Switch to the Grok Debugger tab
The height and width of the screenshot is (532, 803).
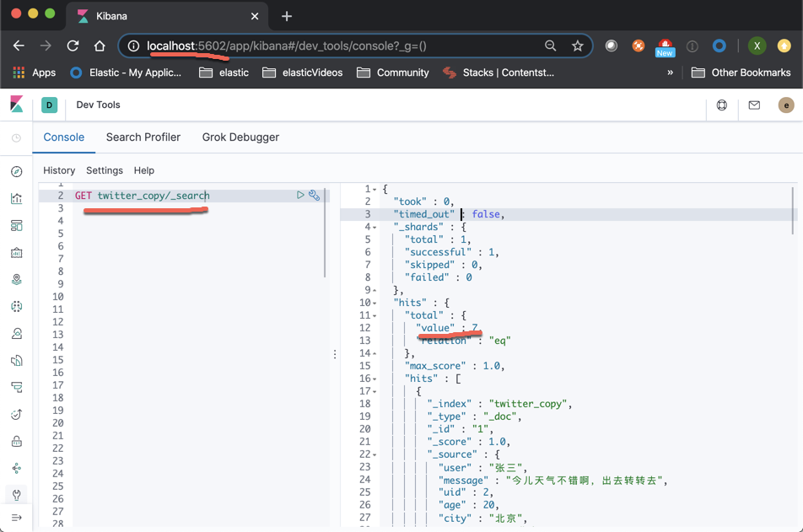tap(240, 137)
